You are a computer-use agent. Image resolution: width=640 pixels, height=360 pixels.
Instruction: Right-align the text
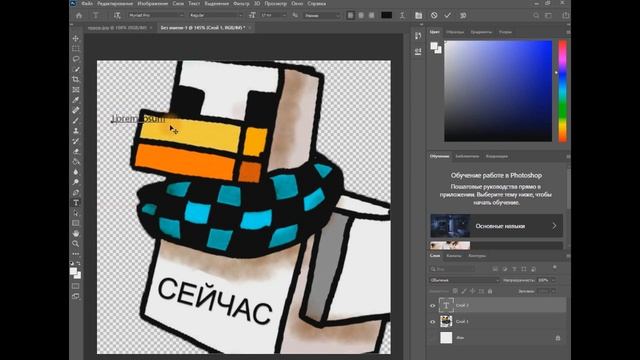371,16
